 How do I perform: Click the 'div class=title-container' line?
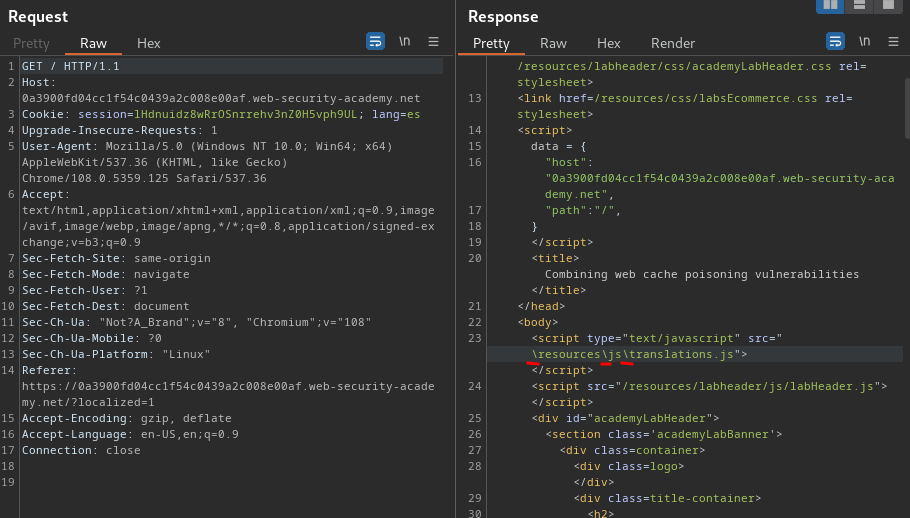click(667, 498)
